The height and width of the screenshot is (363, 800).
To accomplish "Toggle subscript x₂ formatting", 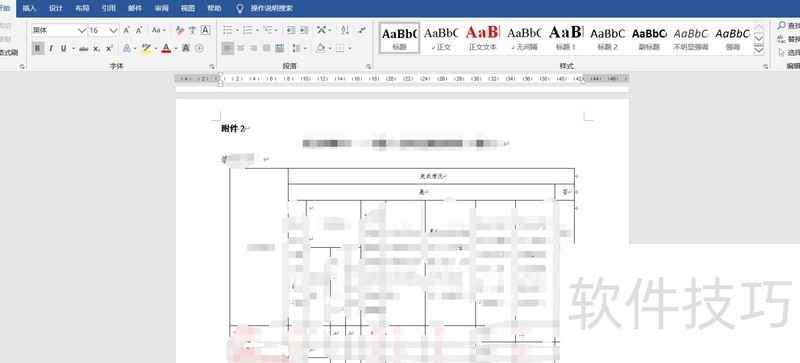I will (96, 49).
